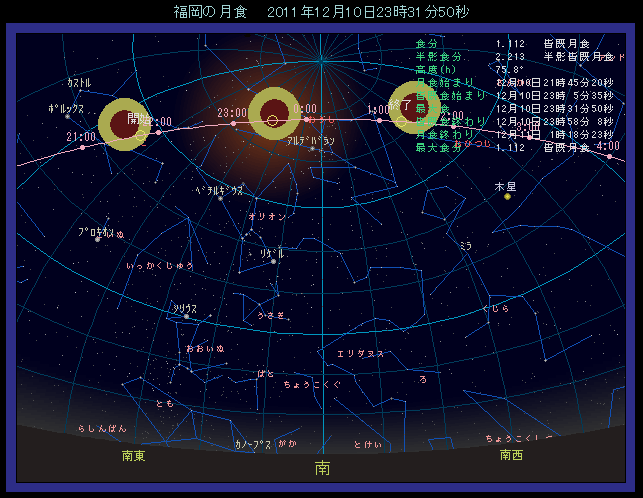The width and height of the screenshot is (643, 498).
Task: Click the 4:00 time marker at right edge
Action: (x=606, y=146)
